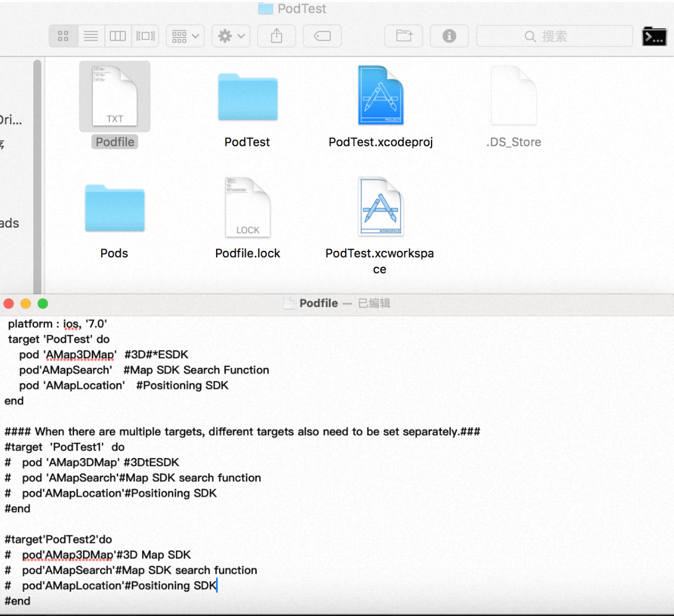Select the PodTest.xcworkspace workspace icon
Image resolution: width=674 pixels, height=616 pixels.
pyautogui.click(x=381, y=207)
